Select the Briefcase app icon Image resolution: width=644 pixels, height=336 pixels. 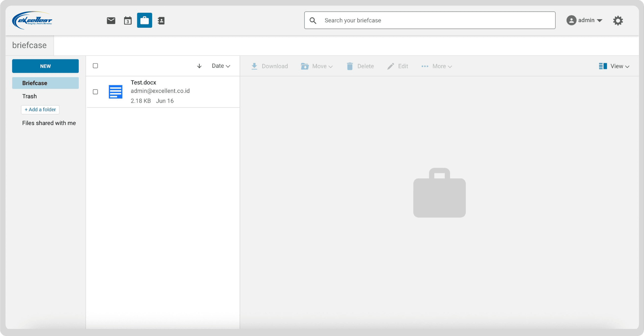[144, 20]
